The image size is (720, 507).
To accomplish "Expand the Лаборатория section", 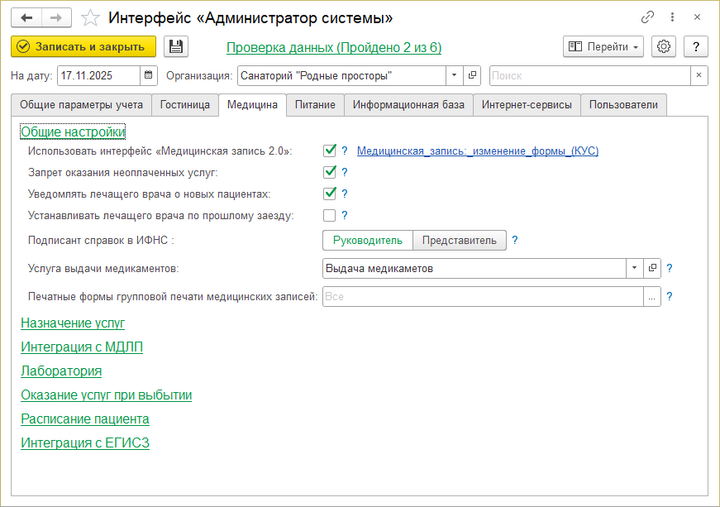I will pos(61,371).
